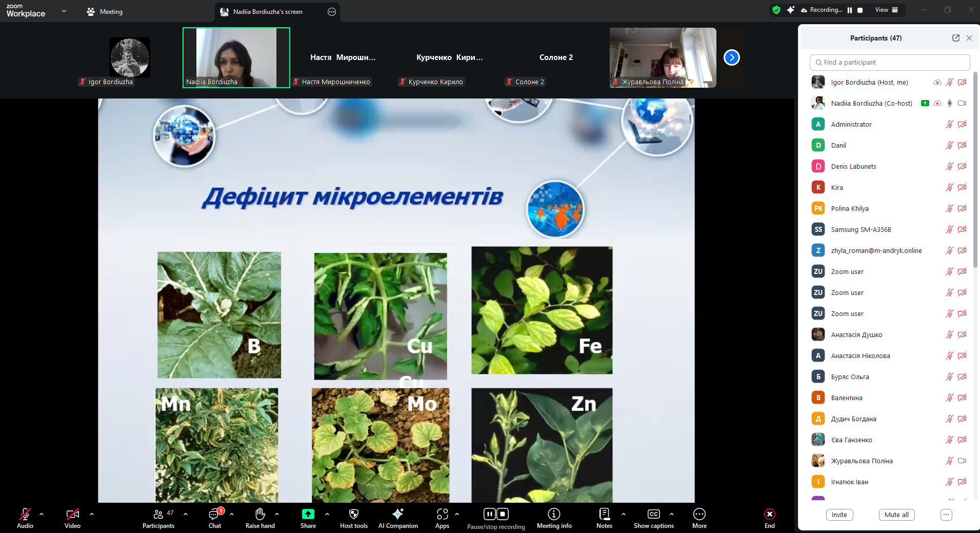Open Zoom Workplace dropdown chevron
Viewport: 980px width, 533px height.
(x=64, y=11)
